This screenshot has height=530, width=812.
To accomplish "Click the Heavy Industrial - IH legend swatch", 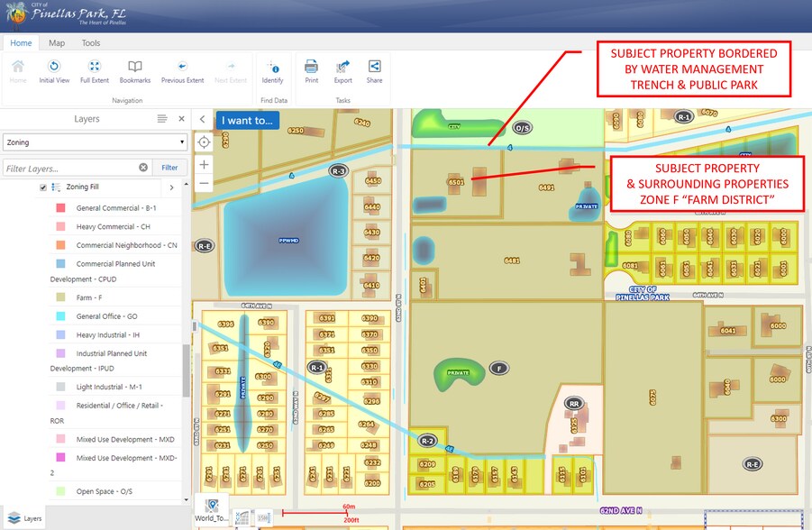I will pyautogui.click(x=60, y=334).
